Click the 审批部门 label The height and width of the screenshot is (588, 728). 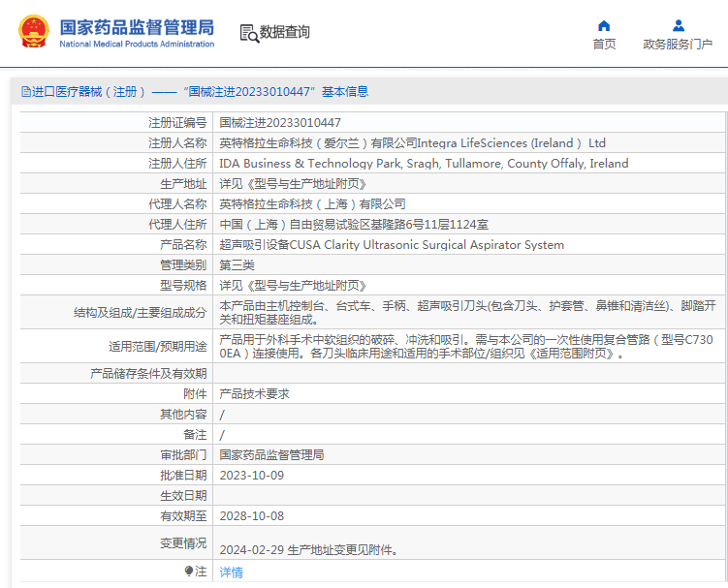point(183,455)
